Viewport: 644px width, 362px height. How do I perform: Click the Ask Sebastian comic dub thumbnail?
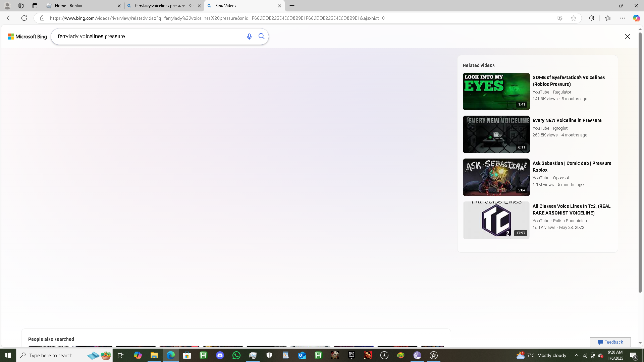496,177
